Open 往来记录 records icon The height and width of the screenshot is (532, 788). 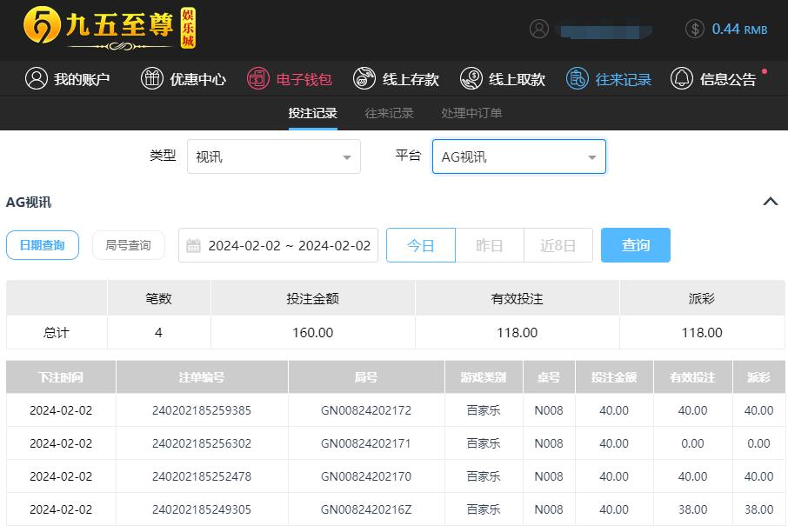pos(577,79)
